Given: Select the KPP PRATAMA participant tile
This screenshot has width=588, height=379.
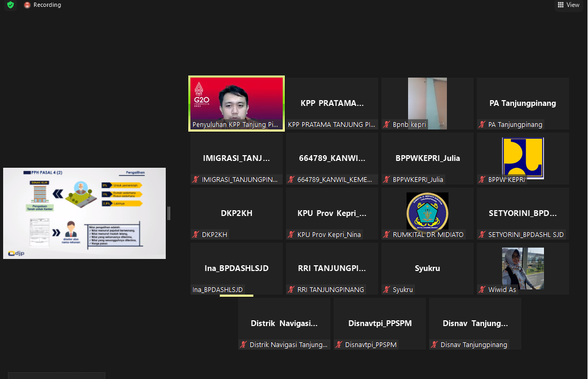Looking at the screenshot, I should [x=332, y=103].
